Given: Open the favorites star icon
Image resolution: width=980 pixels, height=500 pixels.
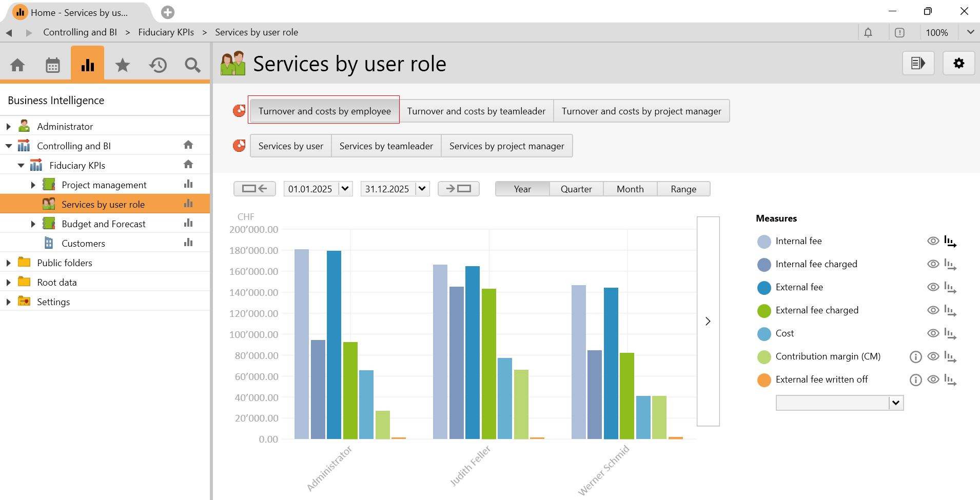Looking at the screenshot, I should tap(123, 65).
